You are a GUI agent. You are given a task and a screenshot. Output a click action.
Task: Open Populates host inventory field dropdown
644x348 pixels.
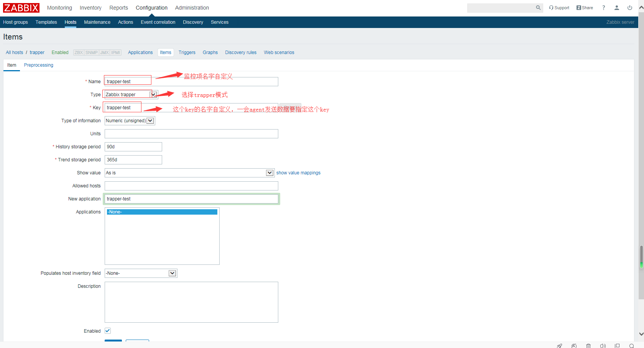point(141,273)
